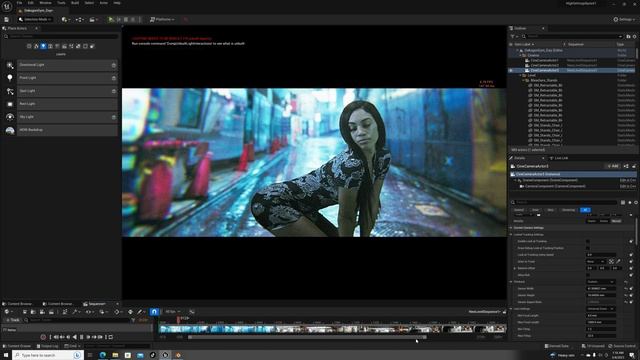
Task: Open the Window menu
Action: tap(45, 3)
